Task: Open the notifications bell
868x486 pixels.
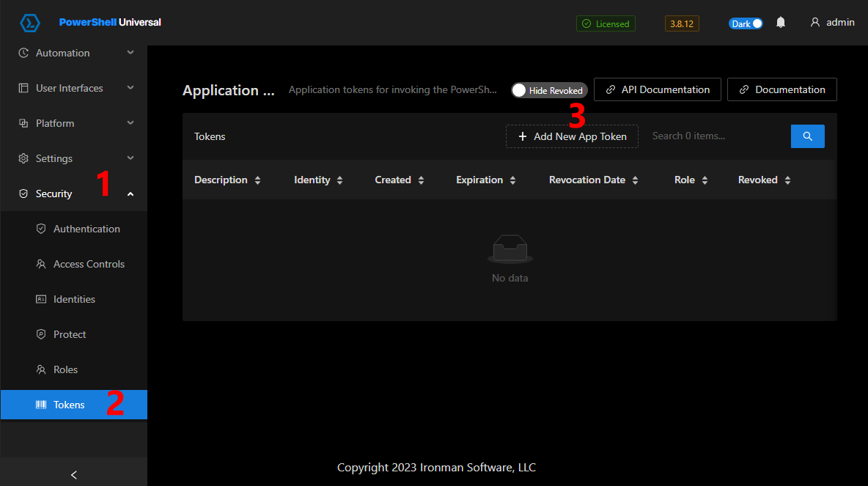Action: (781, 23)
